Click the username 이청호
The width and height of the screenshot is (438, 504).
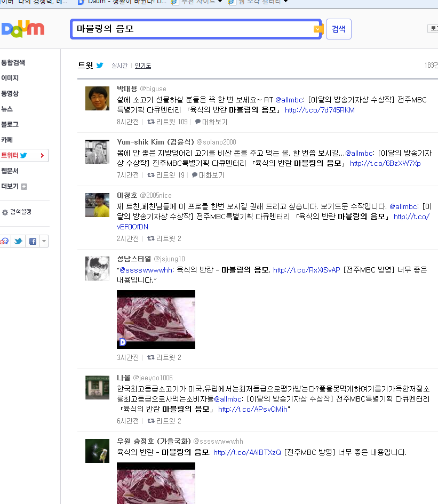point(127,195)
